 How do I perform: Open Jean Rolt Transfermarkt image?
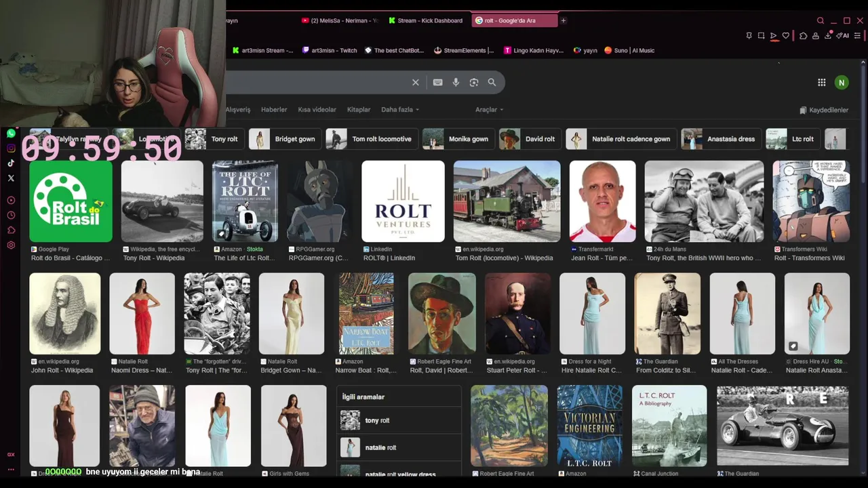click(602, 201)
